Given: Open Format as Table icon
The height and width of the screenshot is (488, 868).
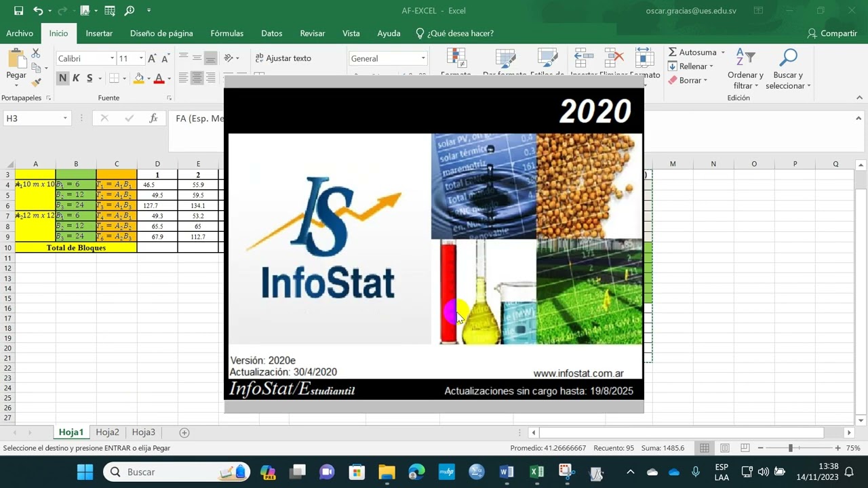Looking at the screenshot, I should click(x=505, y=58).
